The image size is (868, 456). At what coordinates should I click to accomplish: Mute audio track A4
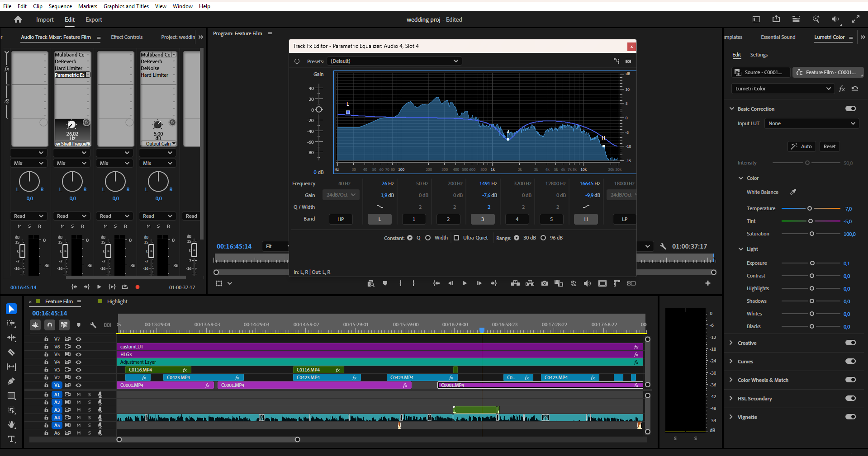[79, 418]
